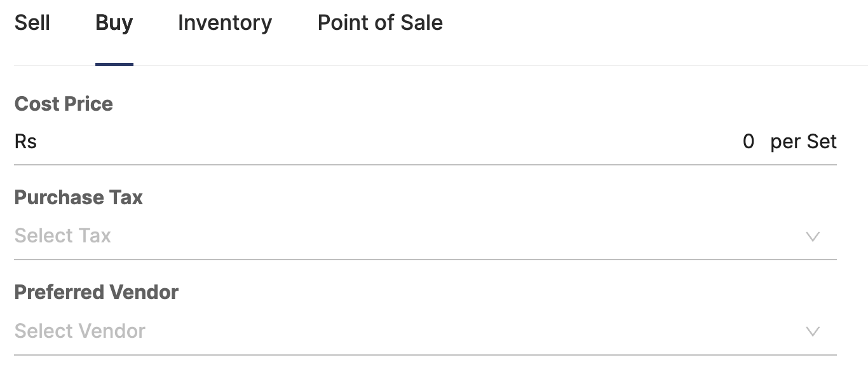
Task: Click the Buy tab underline indicator
Action: (114, 64)
